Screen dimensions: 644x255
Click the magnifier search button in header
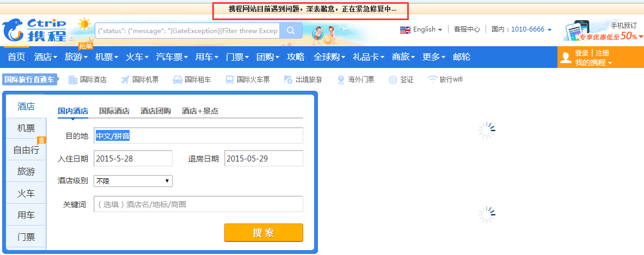(x=291, y=31)
